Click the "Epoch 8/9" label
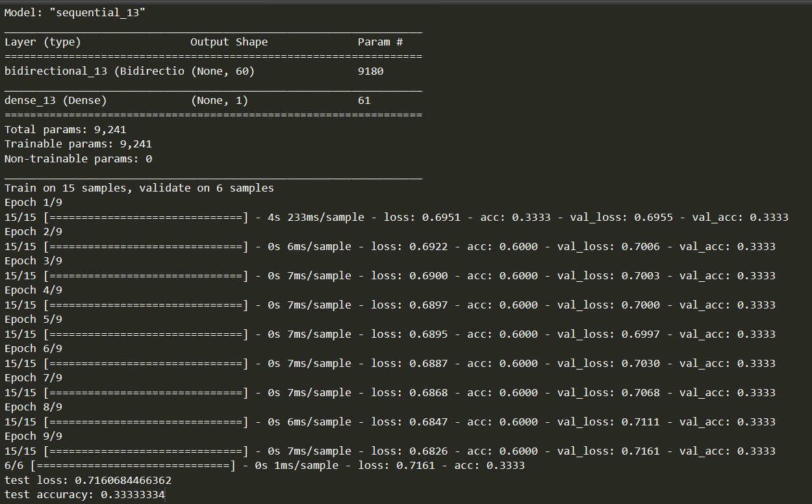812x504 pixels. (x=32, y=407)
